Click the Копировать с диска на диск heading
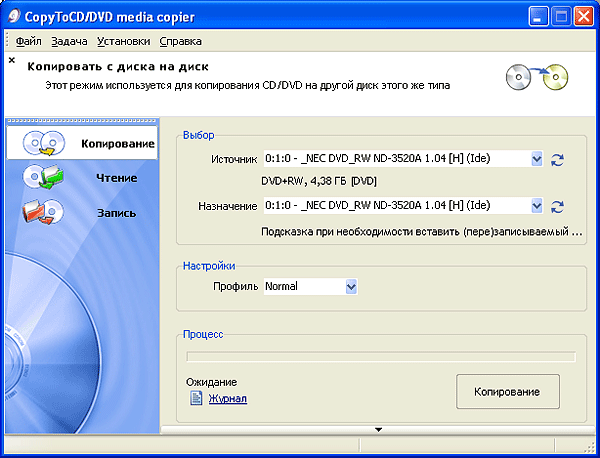Viewport: 600px width, 458px height. (118, 67)
